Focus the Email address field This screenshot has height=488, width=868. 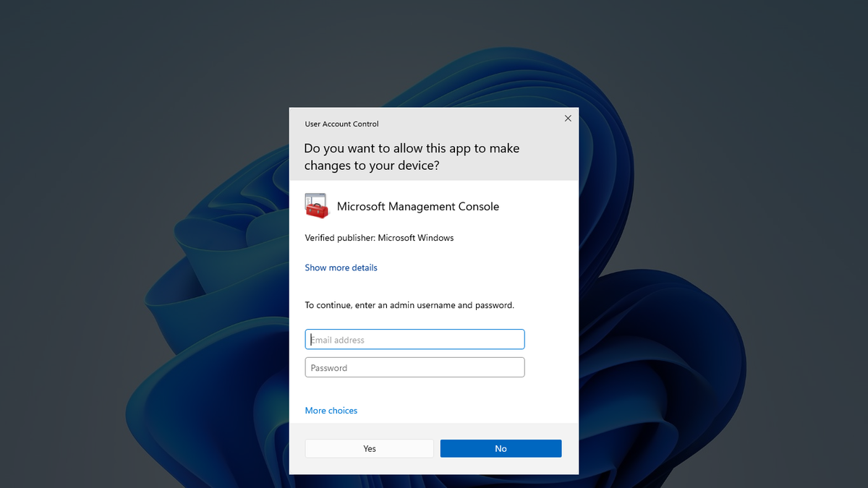414,340
